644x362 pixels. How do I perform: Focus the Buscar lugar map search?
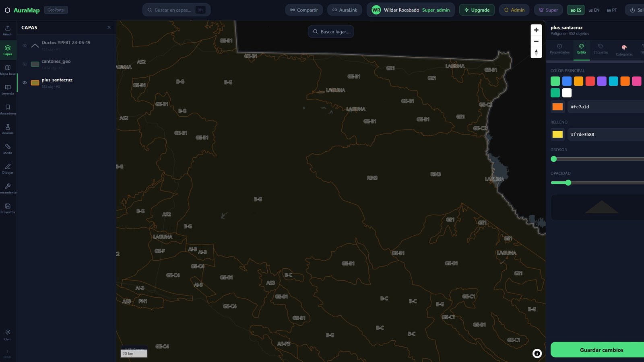(331, 31)
